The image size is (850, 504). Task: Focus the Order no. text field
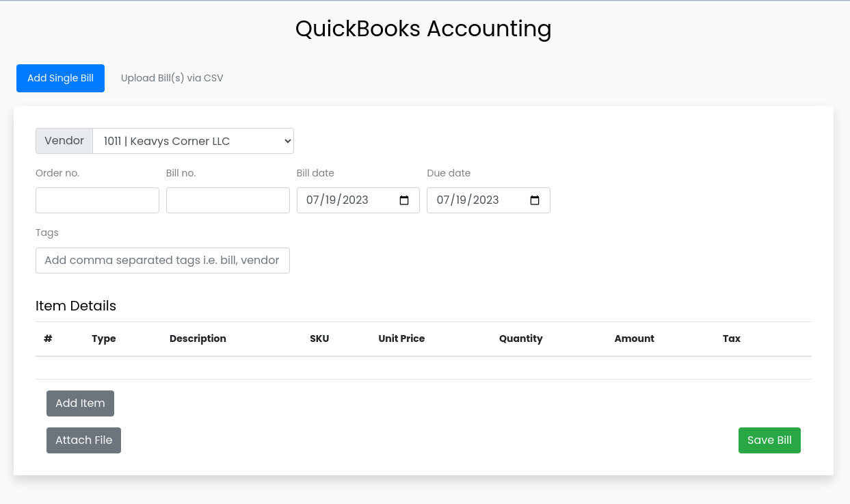point(97,200)
